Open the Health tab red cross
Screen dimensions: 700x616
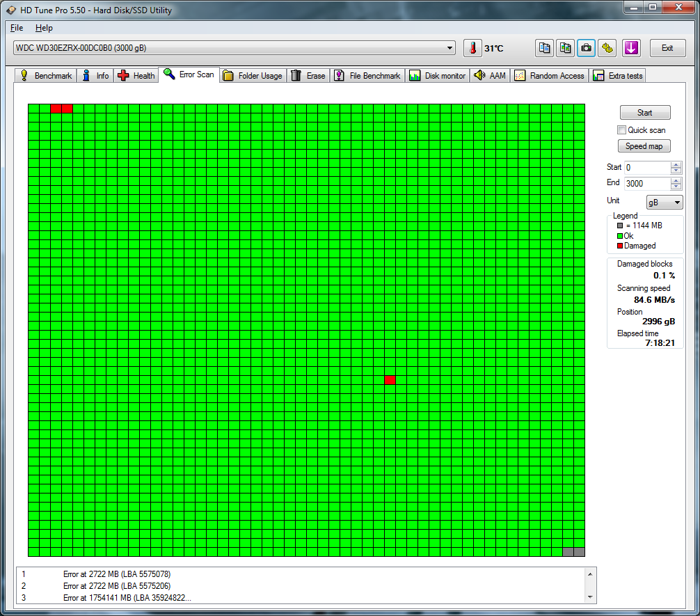coord(136,75)
